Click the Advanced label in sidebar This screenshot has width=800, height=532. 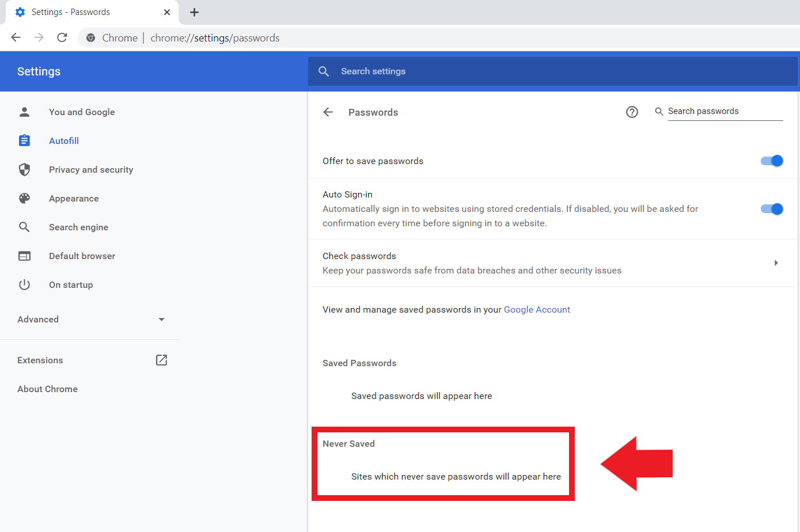[x=38, y=319]
